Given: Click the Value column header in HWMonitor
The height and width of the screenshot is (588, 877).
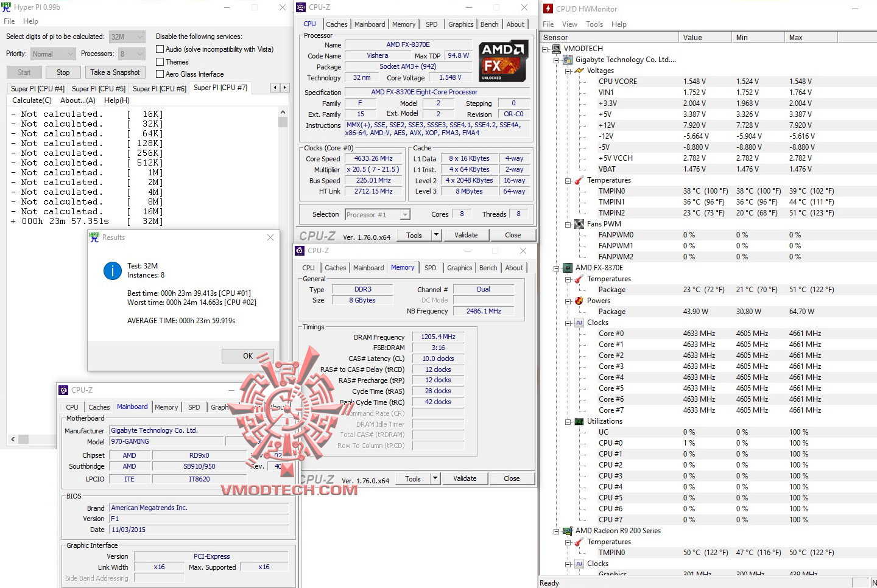Looking at the screenshot, I should pyautogui.click(x=705, y=37).
